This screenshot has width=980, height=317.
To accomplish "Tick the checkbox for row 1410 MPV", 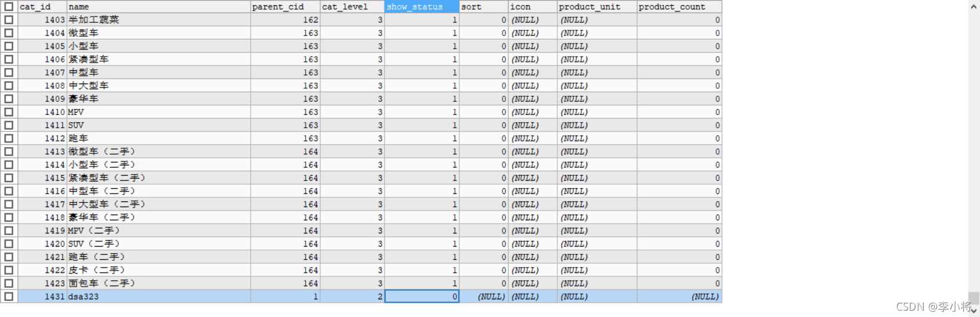I will point(9,112).
